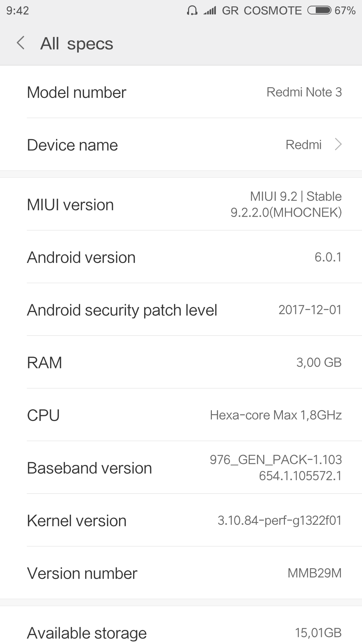This screenshot has height=644, width=362.
Task: Tap the 67% battery percentage
Action: coord(345,11)
